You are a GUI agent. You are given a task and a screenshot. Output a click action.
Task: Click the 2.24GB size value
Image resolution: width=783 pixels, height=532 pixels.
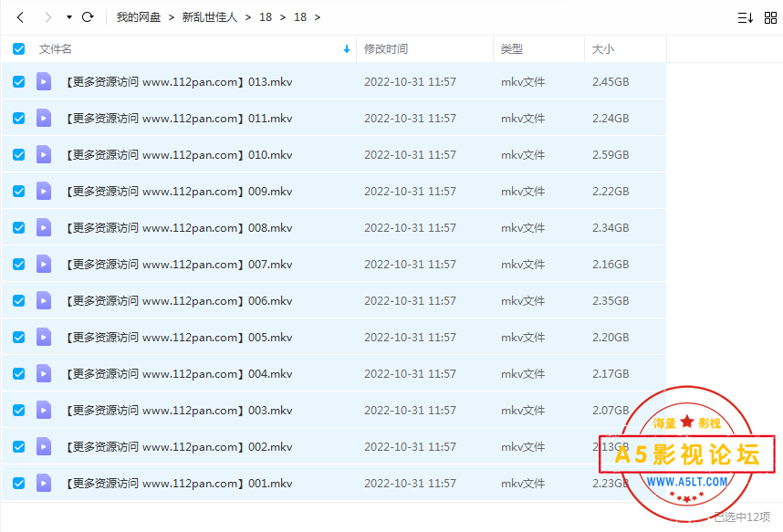(x=611, y=119)
